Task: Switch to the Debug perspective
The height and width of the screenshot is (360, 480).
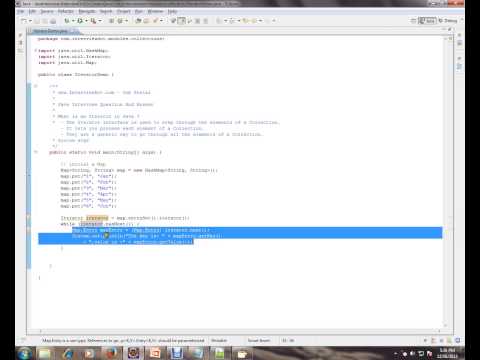Action: (448, 21)
